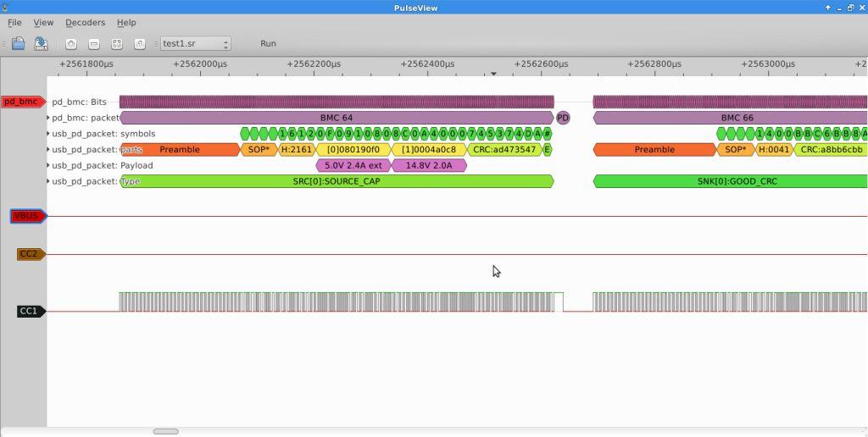Screen dimensions: 868x437
Task: Click the Zoom-to-fit toolbar icon
Action: (117, 43)
